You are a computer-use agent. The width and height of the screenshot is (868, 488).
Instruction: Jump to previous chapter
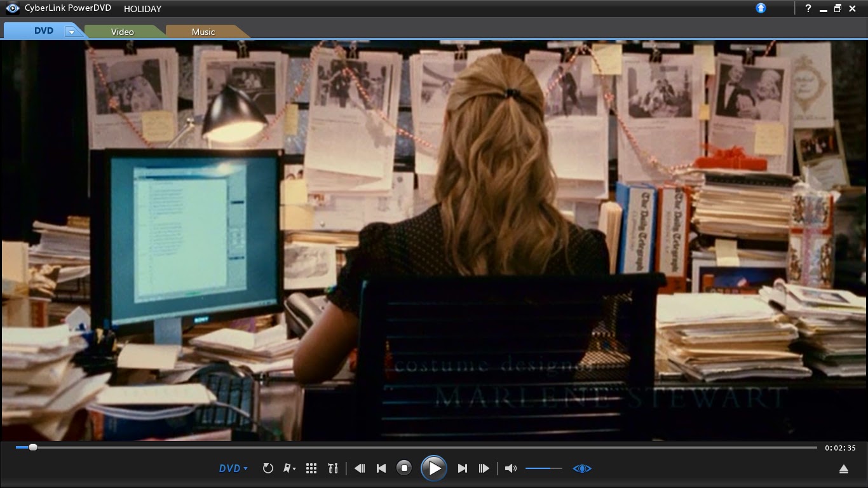pos(381,468)
